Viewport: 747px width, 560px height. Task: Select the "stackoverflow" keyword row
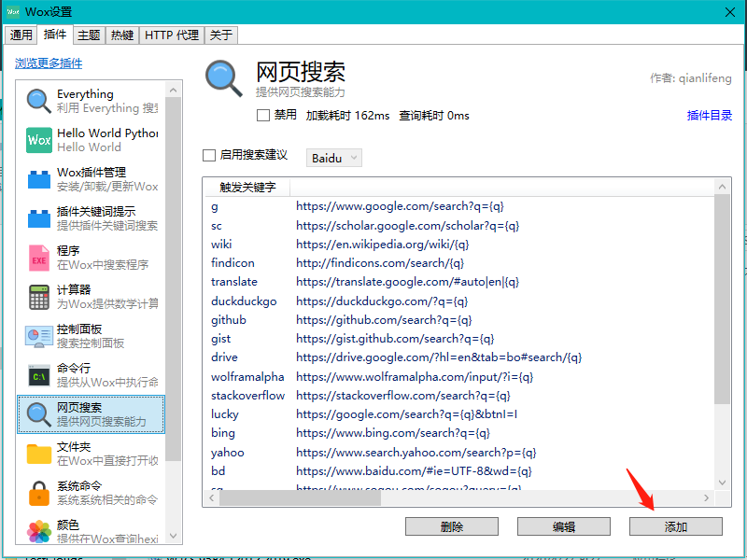[459, 395]
